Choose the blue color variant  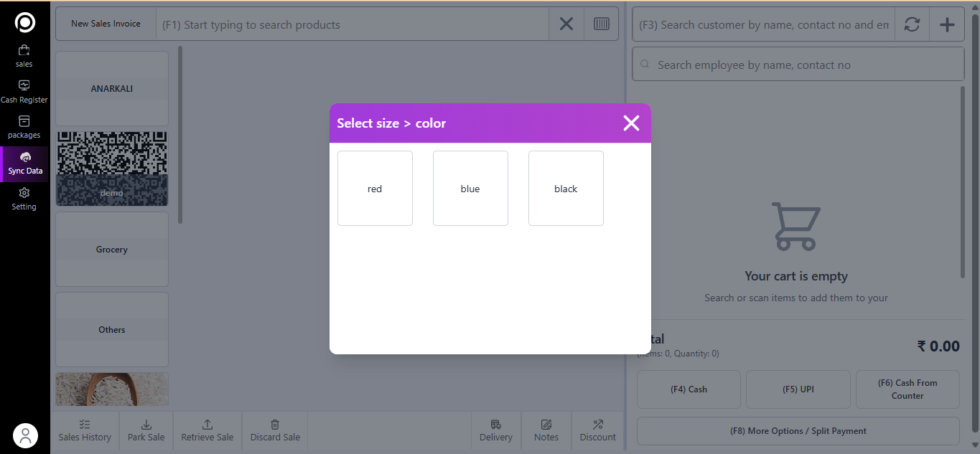(470, 189)
